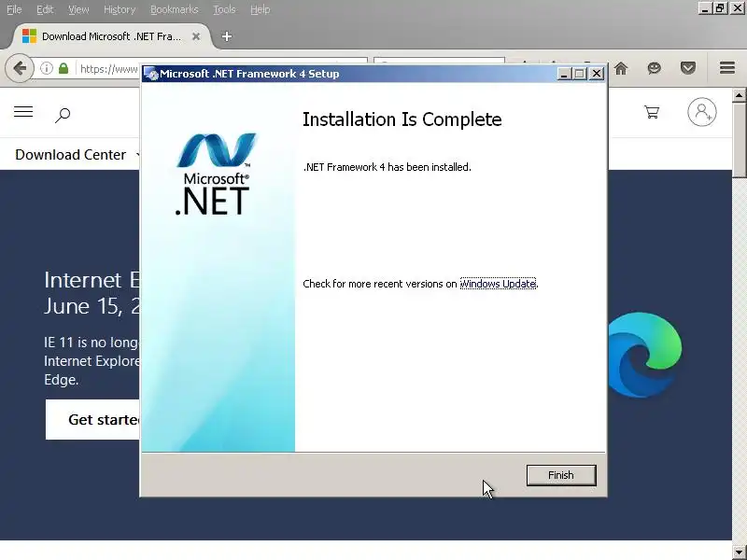Click '.NET Framework 4 has been installed.' text
The image size is (747, 560).
point(387,167)
